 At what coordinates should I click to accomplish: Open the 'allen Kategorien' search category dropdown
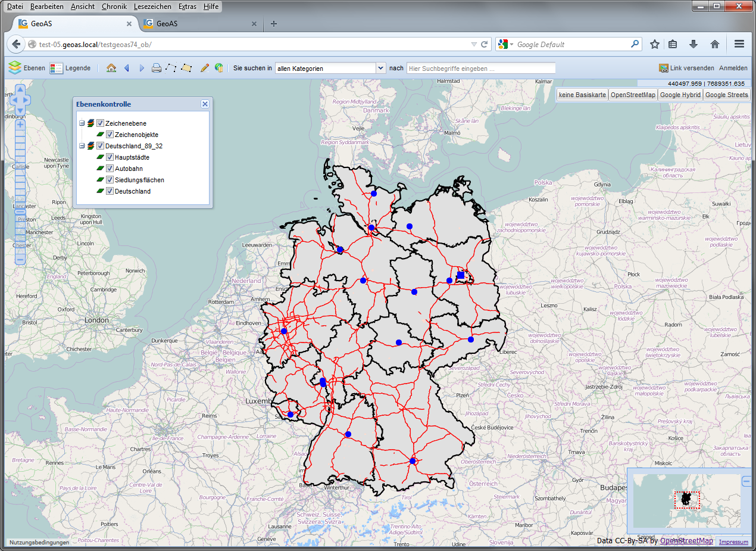[x=381, y=69]
